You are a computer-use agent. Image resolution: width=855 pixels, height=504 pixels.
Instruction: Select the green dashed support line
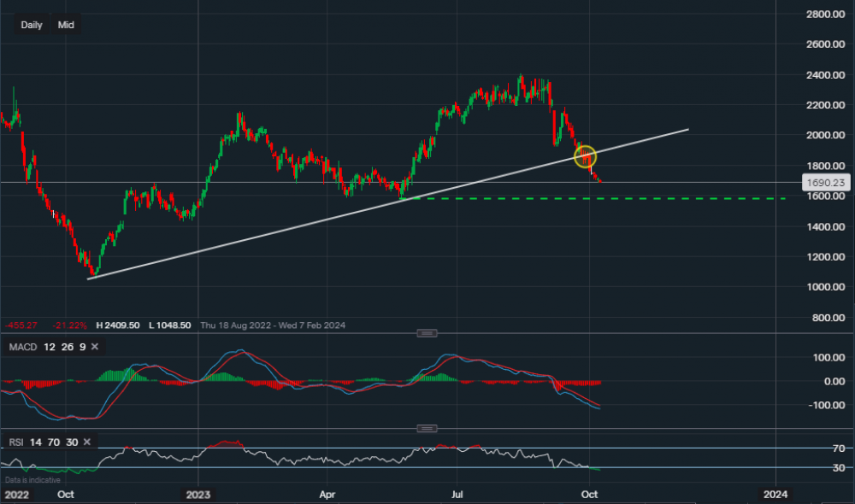pyautogui.click(x=684, y=198)
